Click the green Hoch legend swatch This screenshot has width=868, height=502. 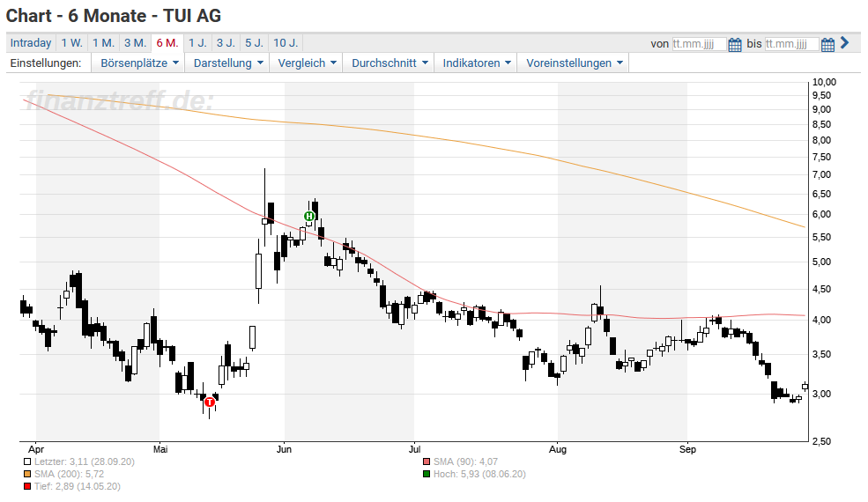(x=427, y=475)
